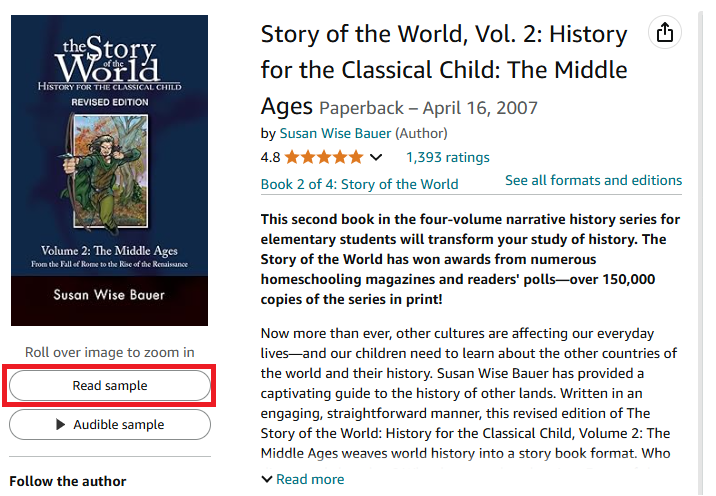This screenshot has height=496, width=716.
Task: Click the orange star rating icons
Action: (x=323, y=157)
